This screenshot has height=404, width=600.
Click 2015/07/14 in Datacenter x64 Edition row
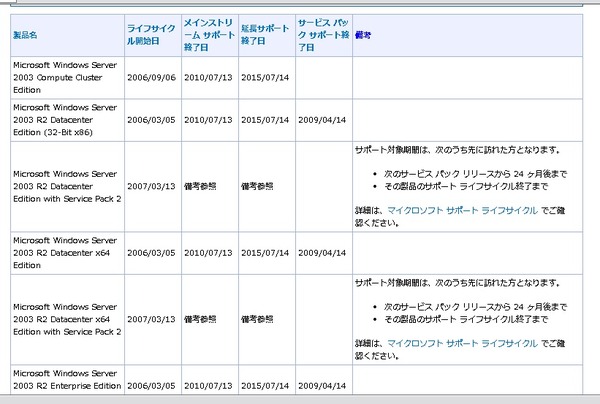(x=265, y=253)
